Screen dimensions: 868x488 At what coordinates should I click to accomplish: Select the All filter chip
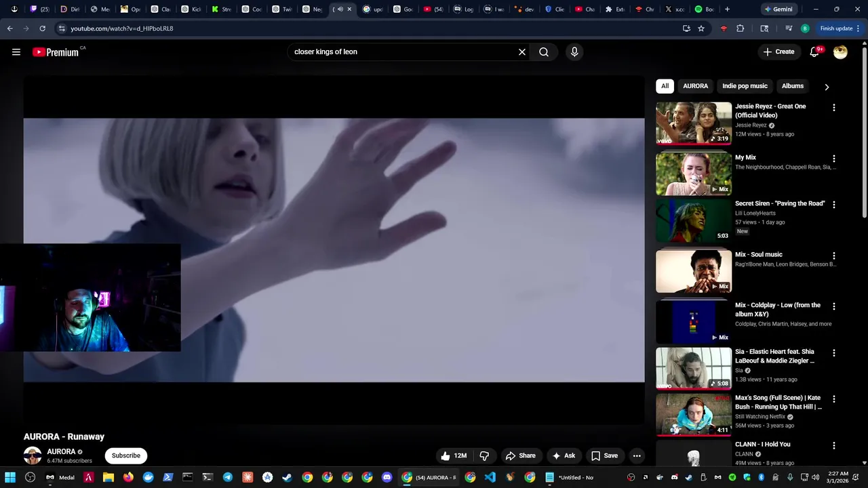coord(665,86)
